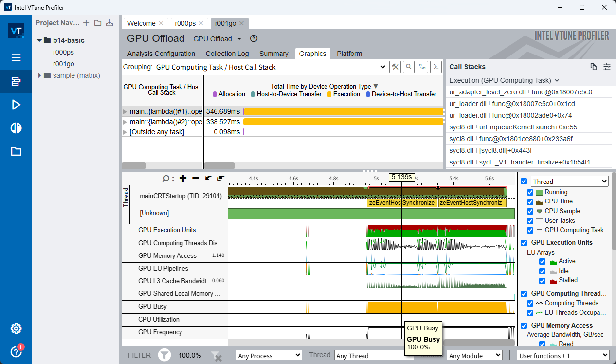Collapse the b14-basic project tree node

39,40
